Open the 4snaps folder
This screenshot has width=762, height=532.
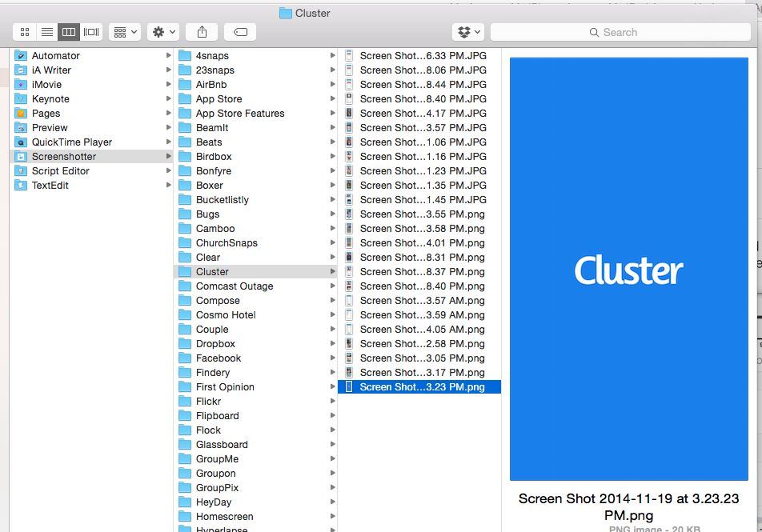pos(255,56)
